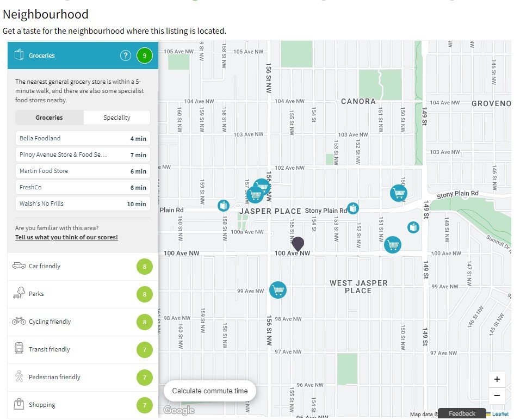Open 'Tell us what you think' link
Viewport: 514px width, 420px height.
(66, 237)
